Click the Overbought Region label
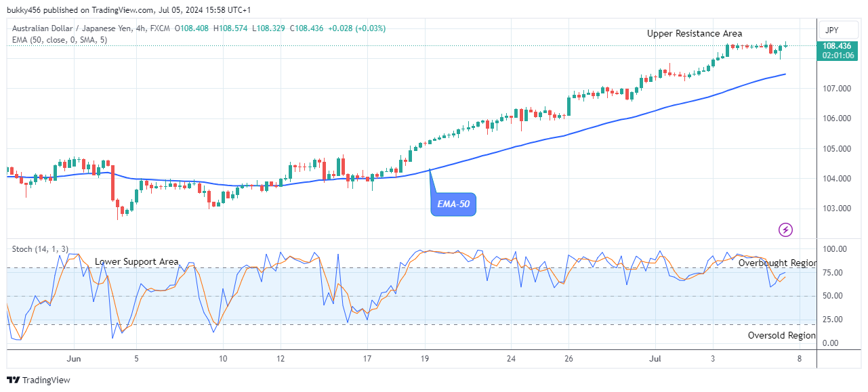 click(x=777, y=263)
